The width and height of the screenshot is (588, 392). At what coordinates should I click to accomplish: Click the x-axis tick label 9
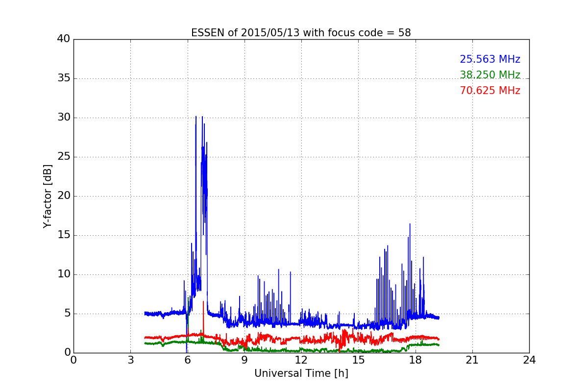coord(244,360)
